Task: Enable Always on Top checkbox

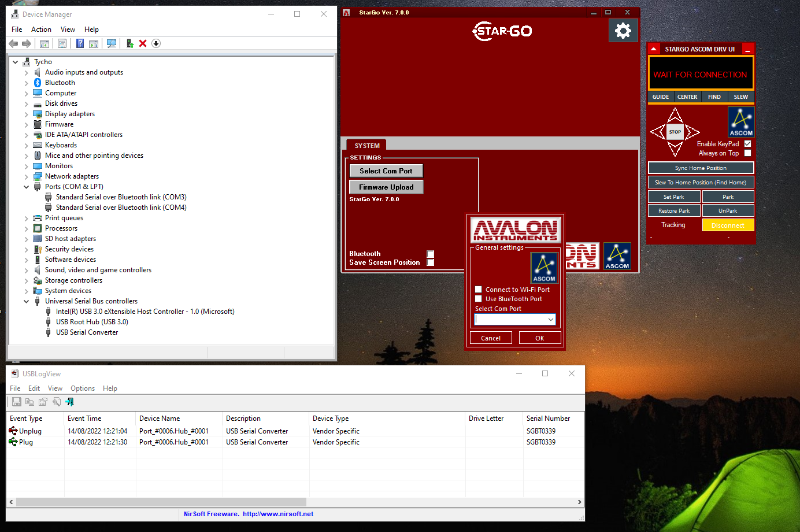Action: click(x=747, y=153)
